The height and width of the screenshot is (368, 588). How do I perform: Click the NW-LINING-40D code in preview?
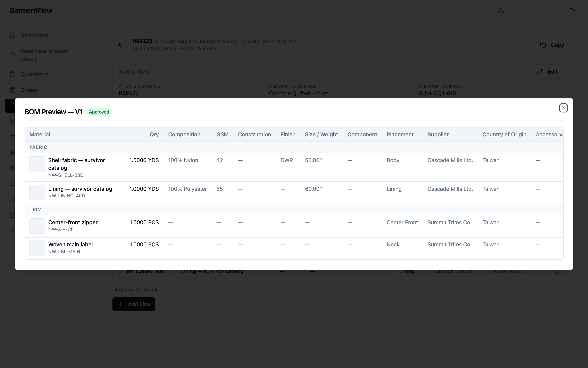(x=67, y=196)
